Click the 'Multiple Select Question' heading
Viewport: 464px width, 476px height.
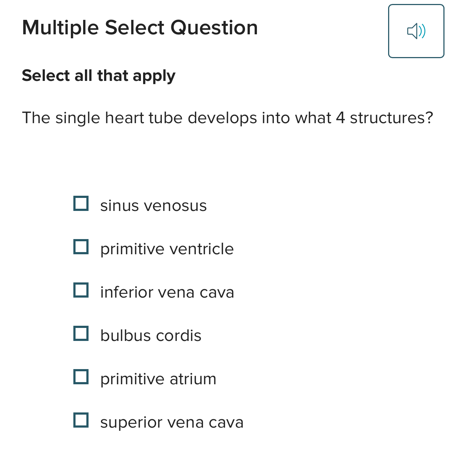pyautogui.click(x=140, y=28)
